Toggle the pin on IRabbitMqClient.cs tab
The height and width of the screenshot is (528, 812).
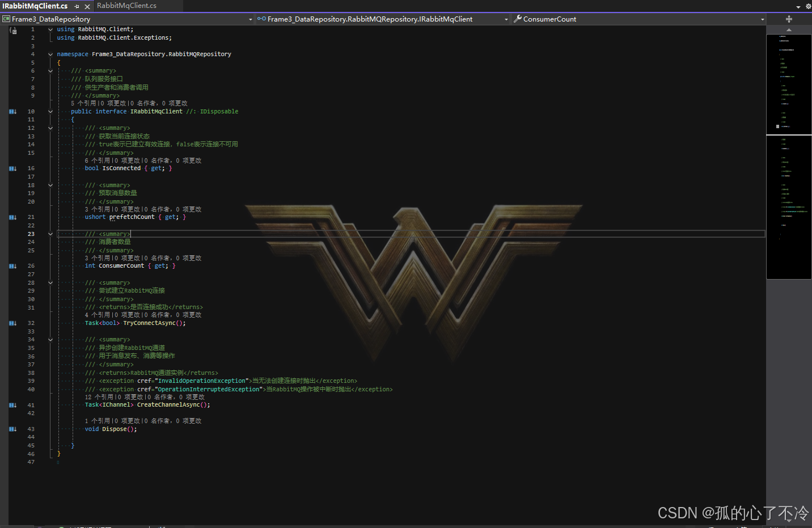pyautogui.click(x=77, y=6)
